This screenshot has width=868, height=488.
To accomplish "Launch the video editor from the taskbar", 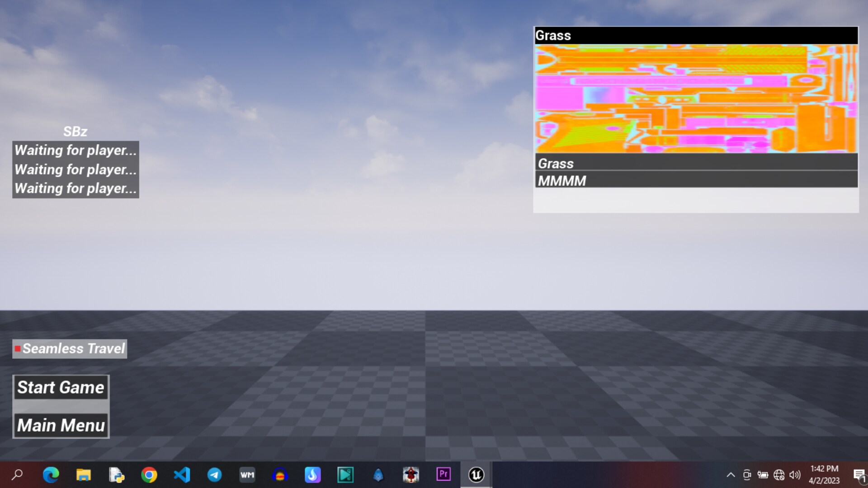I will coord(345,474).
